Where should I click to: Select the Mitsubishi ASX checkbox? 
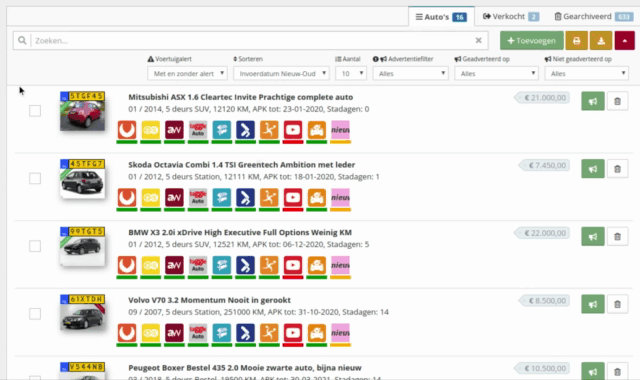click(x=35, y=111)
